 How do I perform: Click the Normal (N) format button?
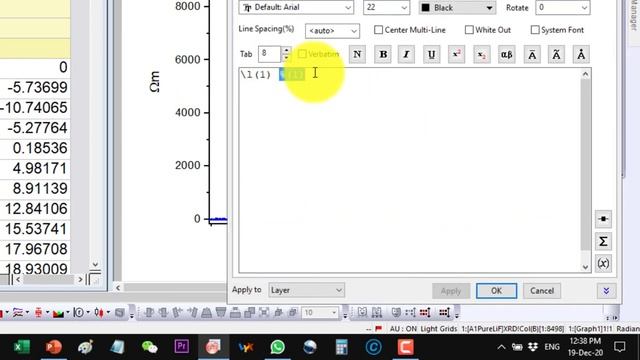357,54
